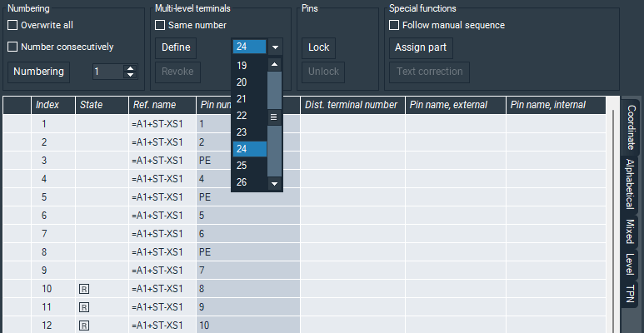The image size is (644, 333).
Task: Select 22 from the open dropdown list
Action: [x=242, y=116]
